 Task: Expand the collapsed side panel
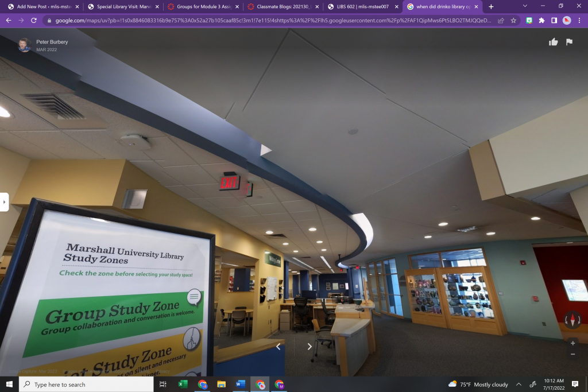click(x=4, y=202)
